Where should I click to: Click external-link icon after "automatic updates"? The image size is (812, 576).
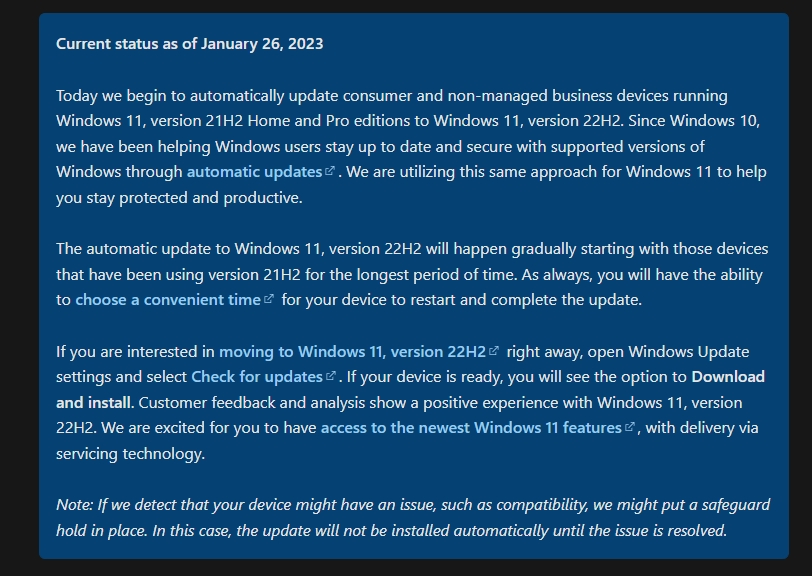(329, 170)
